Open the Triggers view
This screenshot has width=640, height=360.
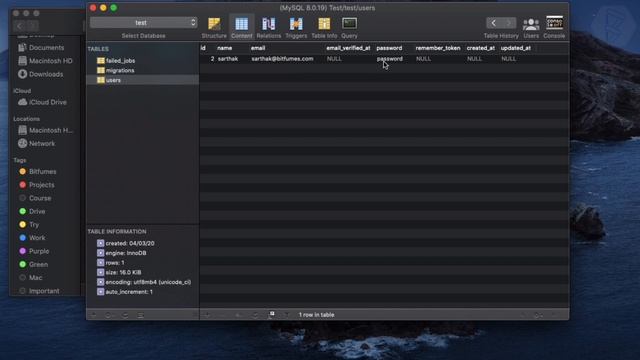click(296, 28)
